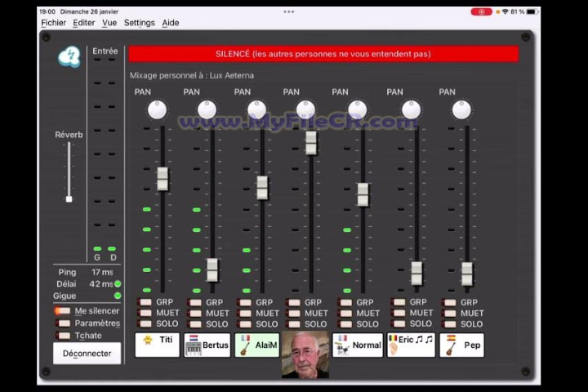This screenshot has height=392, width=588.
Task: Open the Editer menu
Action: click(x=83, y=23)
